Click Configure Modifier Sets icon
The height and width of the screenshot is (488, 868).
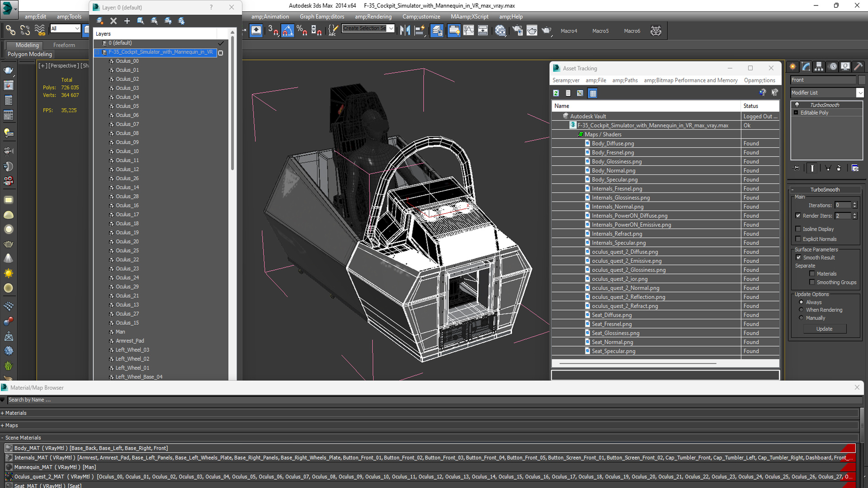click(x=855, y=168)
